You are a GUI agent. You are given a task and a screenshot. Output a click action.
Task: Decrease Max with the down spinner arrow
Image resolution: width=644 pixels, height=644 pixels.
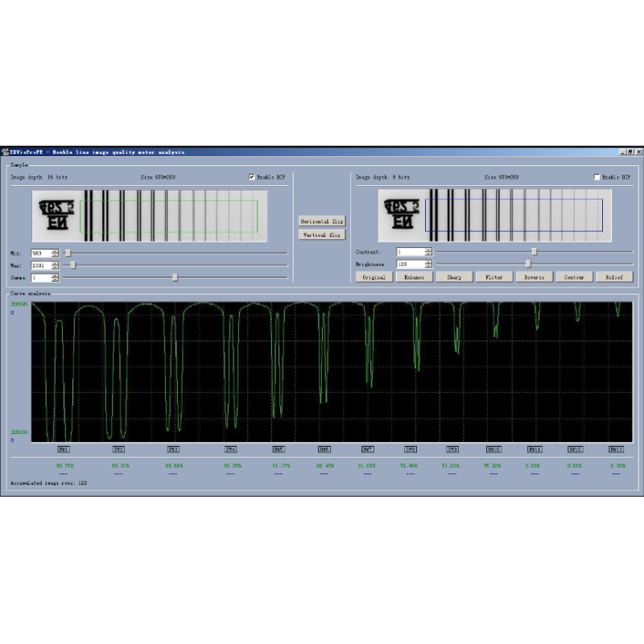click(x=55, y=268)
